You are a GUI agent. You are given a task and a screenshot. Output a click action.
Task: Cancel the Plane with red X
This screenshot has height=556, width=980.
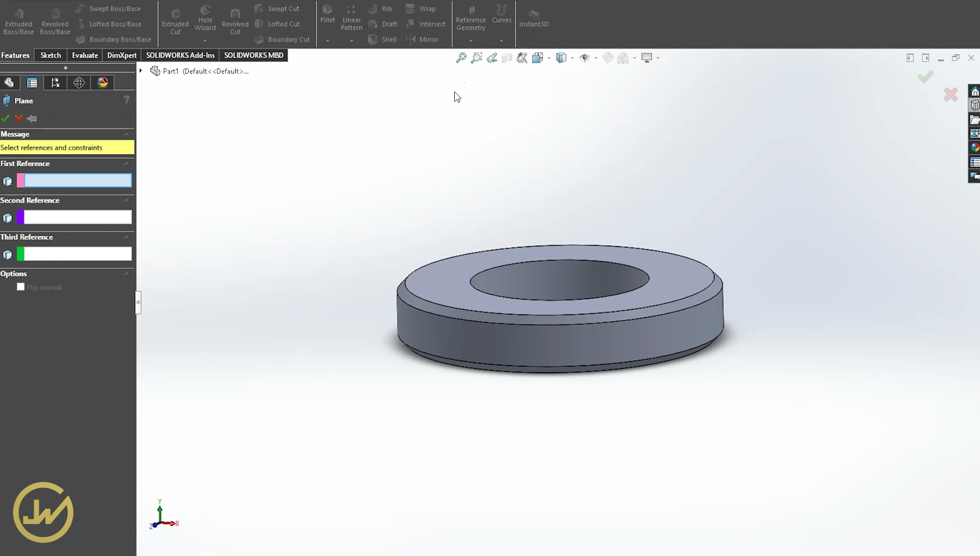18,118
